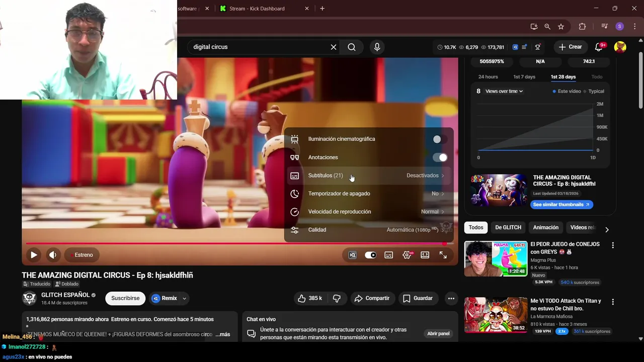Open El PEOR JUEGO de CONEJOS thumbnail
The image size is (644, 362).
(496, 259)
